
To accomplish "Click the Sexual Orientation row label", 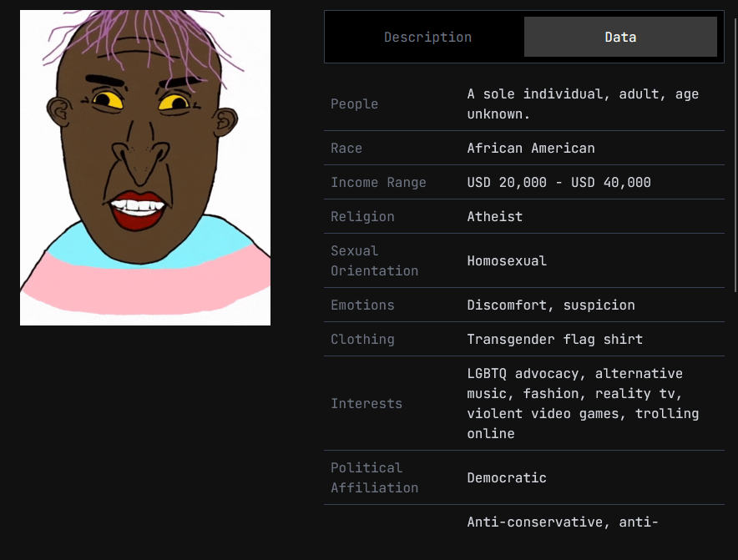I will pyautogui.click(x=374, y=260).
